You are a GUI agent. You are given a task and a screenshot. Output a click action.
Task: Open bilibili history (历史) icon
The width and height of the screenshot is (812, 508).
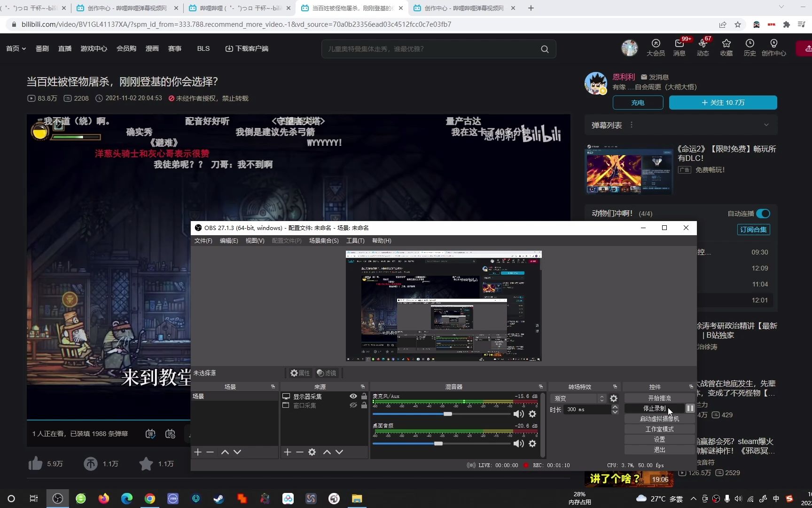tap(750, 48)
